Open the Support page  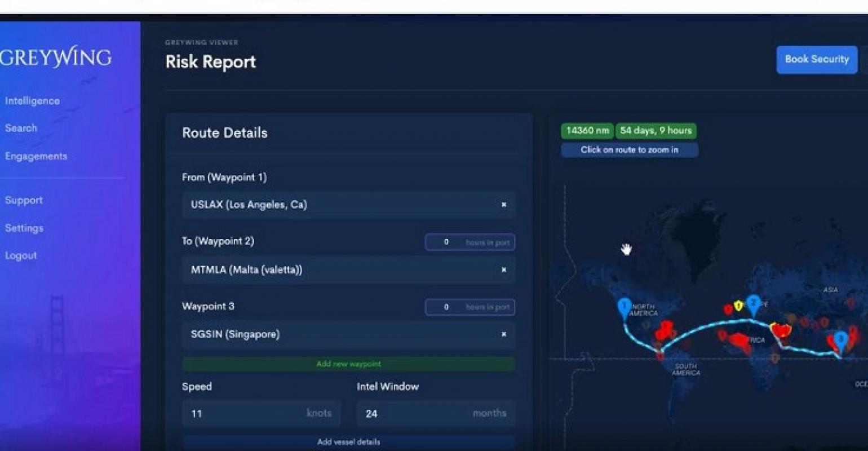(x=24, y=200)
